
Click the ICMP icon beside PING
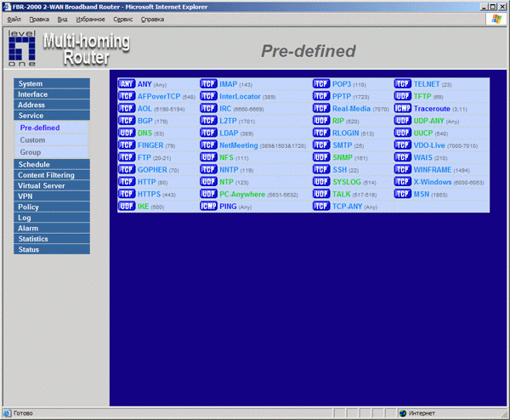point(208,207)
